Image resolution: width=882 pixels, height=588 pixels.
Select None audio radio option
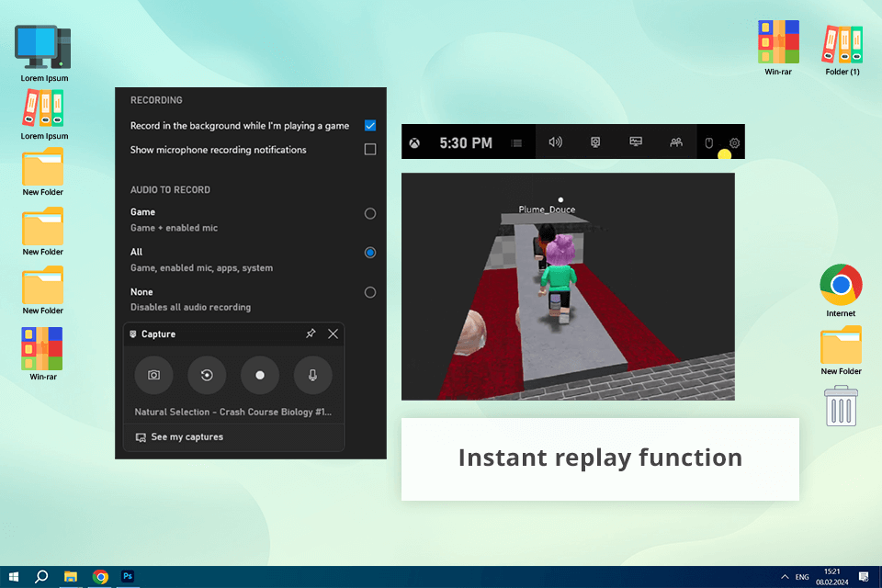click(x=370, y=292)
